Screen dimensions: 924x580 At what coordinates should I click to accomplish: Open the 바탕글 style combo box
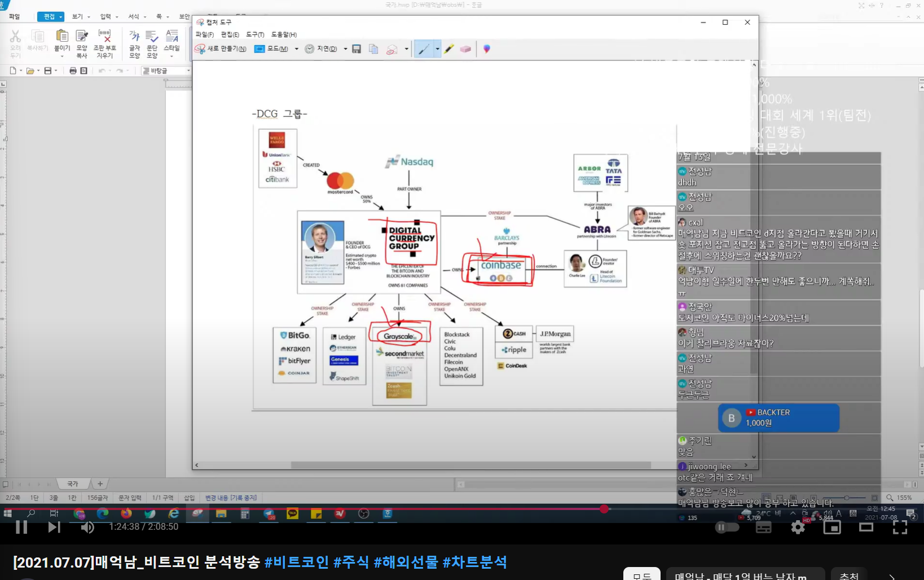[x=166, y=71]
